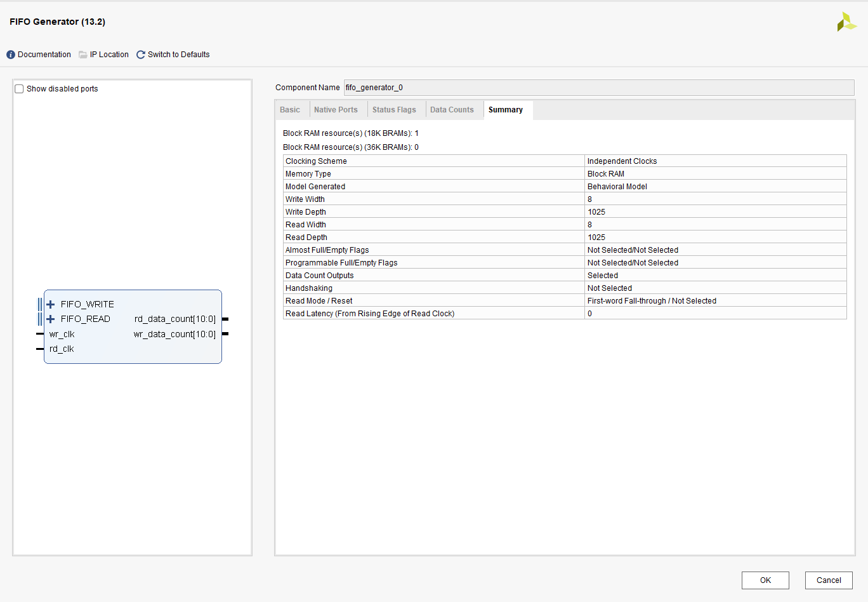Click the wr_data_count[10:0] port
The image size is (868, 602).
click(x=174, y=334)
